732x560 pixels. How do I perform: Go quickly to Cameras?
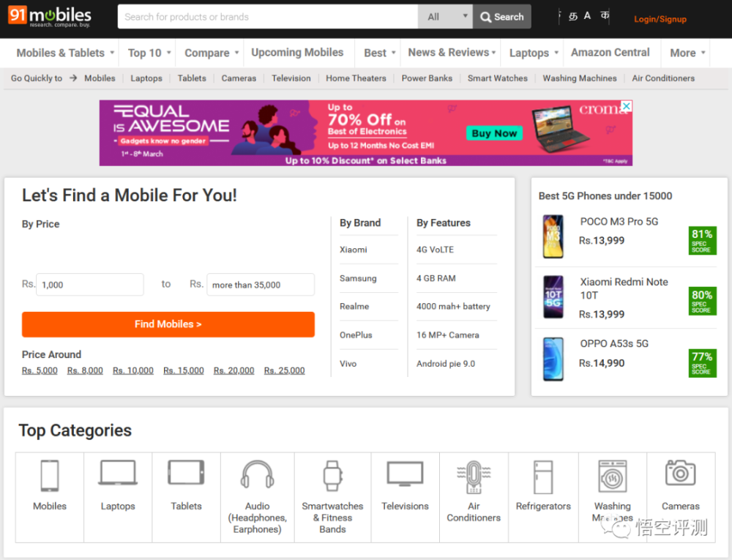click(239, 78)
